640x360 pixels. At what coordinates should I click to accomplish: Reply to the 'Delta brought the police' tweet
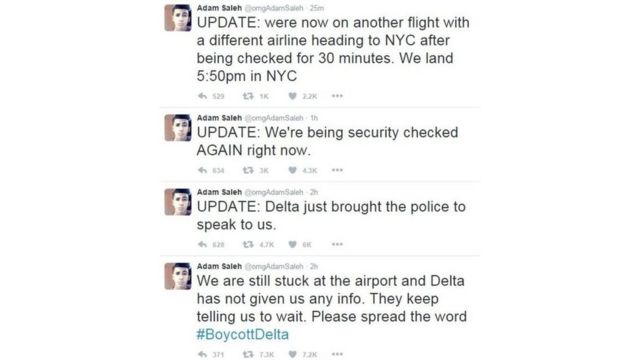(202, 244)
